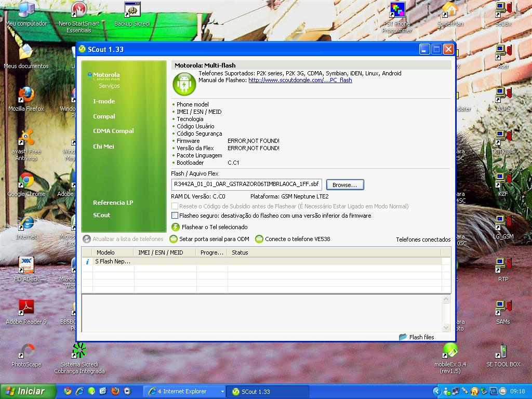Click SCout 1.33 taskbar button
Image resolution: width=532 pixels, height=399 pixels.
268,391
